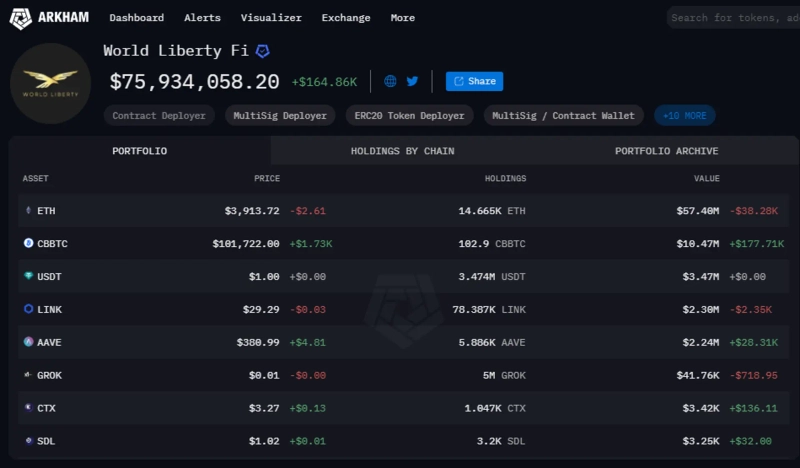
Task: Switch to Holdings By Chain tab
Action: click(402, 151)
